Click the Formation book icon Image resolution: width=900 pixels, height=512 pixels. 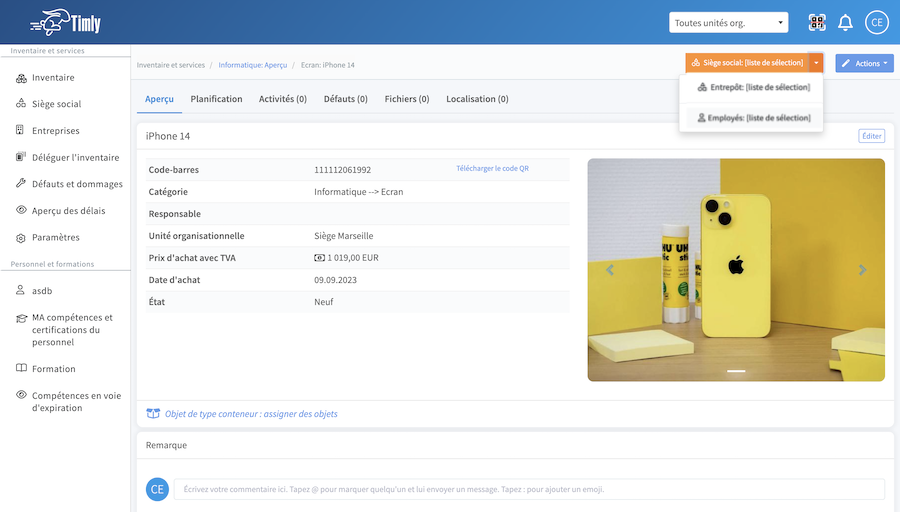[x=21, y=368]
